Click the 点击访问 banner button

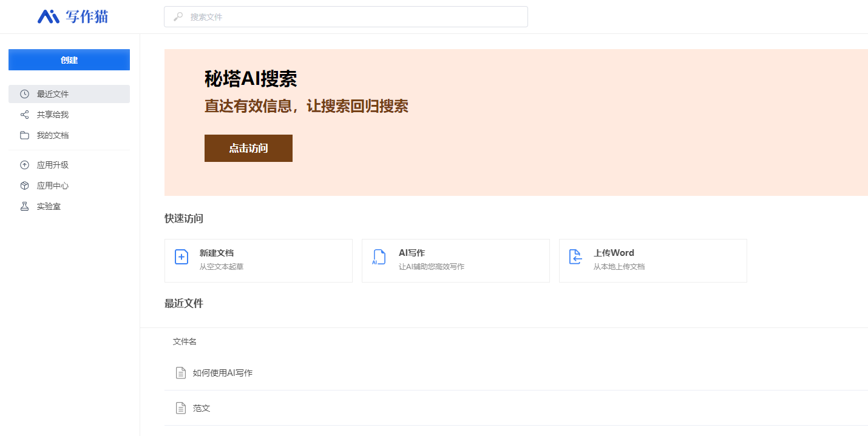click(248, 148)
